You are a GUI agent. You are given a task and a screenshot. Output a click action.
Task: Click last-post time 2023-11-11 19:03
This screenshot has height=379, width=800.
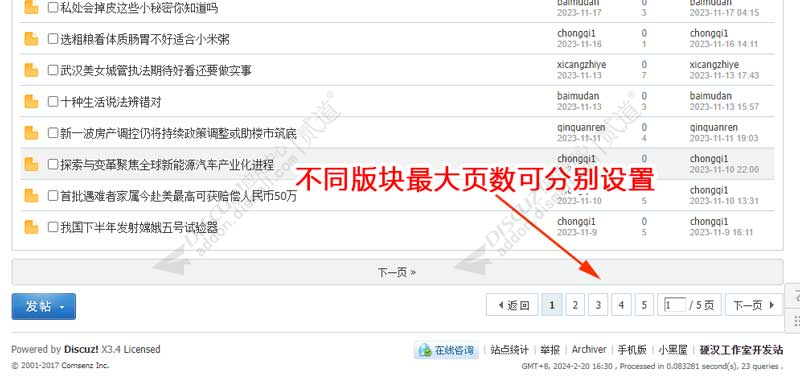724,138
